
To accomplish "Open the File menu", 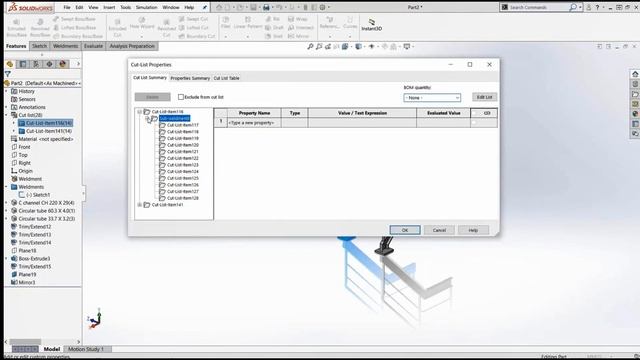I will point(67,7).
